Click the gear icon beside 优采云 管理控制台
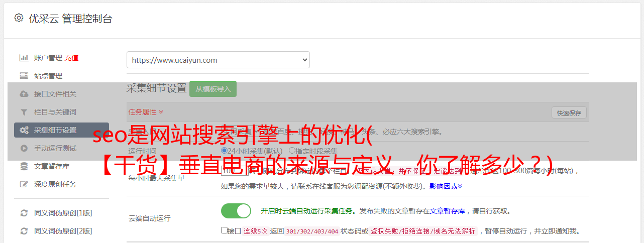Viewport: 644px width, 243px height. point(19,18)
